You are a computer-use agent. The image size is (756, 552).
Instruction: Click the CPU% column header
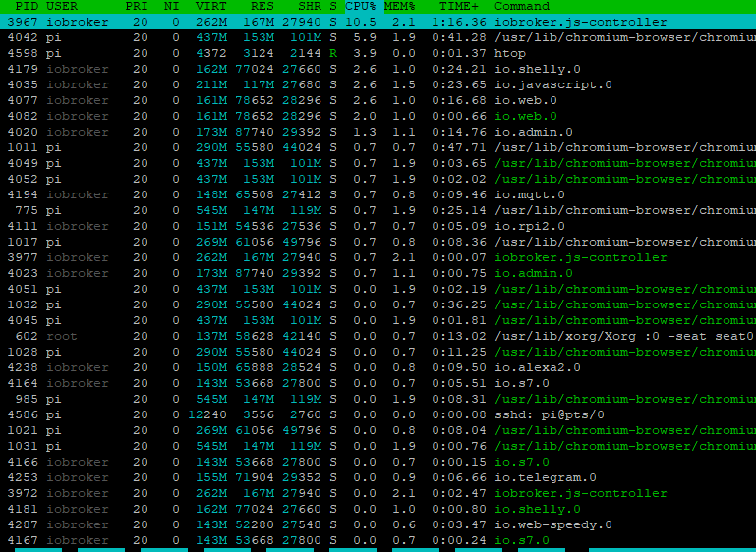click(360, 6)
